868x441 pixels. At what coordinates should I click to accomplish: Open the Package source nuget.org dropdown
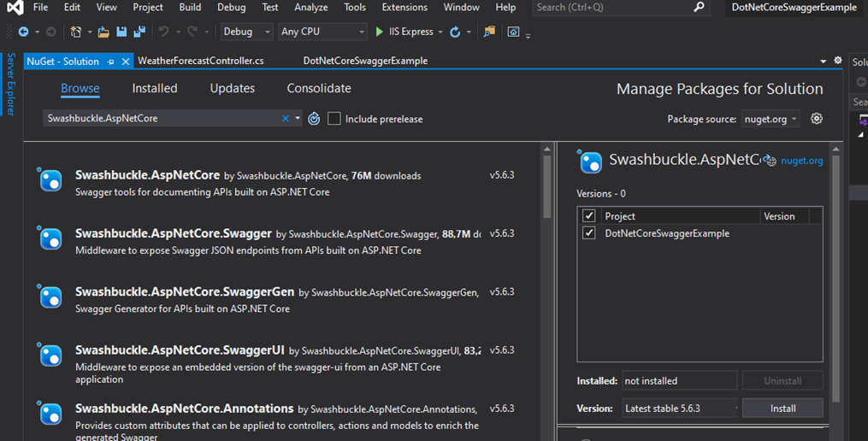(x=771, y=119)
